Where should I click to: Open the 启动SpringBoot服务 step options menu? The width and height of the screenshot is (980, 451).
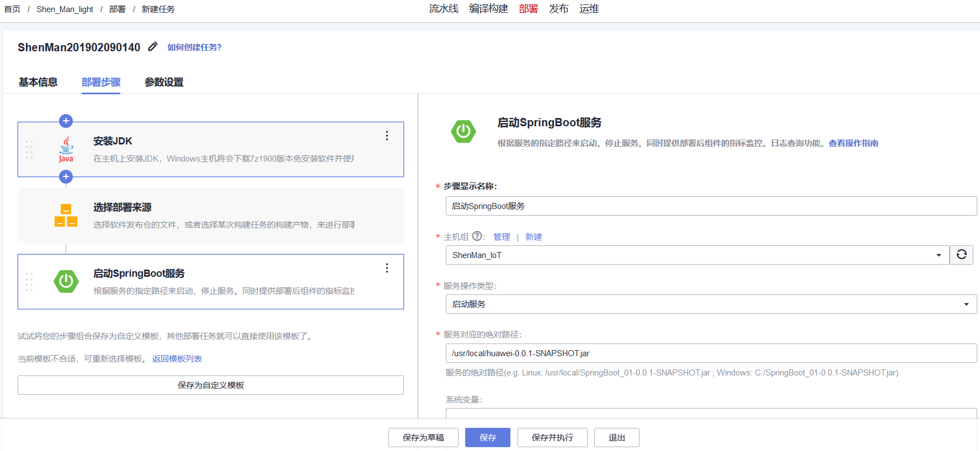tap(387, 268)
